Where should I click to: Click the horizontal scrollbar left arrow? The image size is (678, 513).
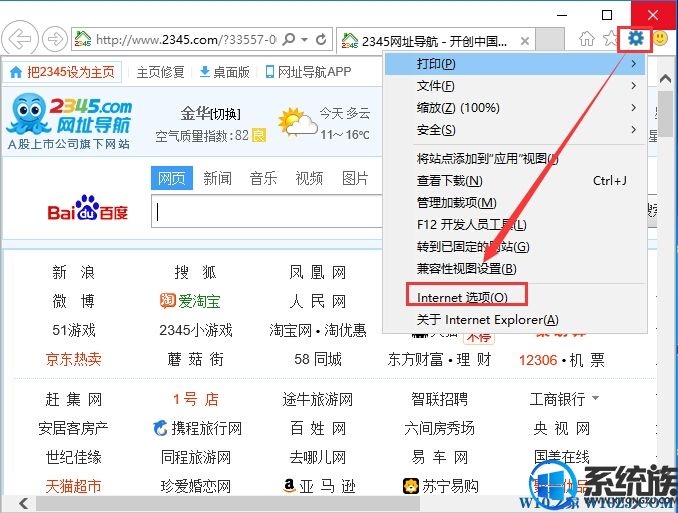click(x=24, y=503)
